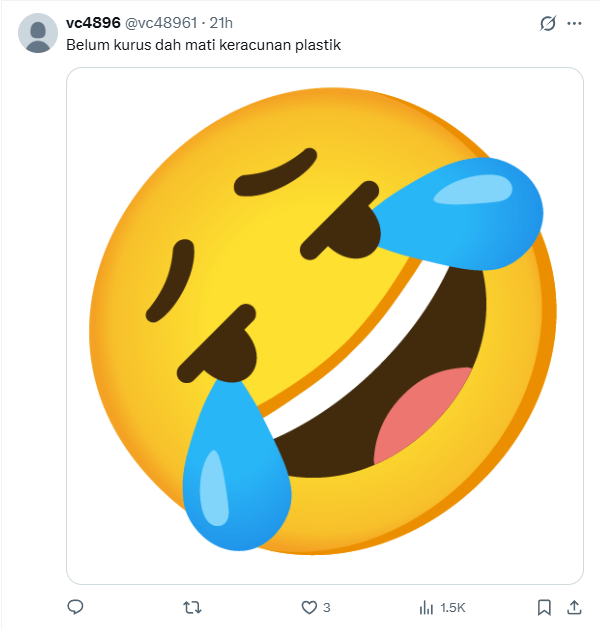Open view analytics bar-chart icon
600x629 pixels.
pyautogui.click(x=427, y=607)
